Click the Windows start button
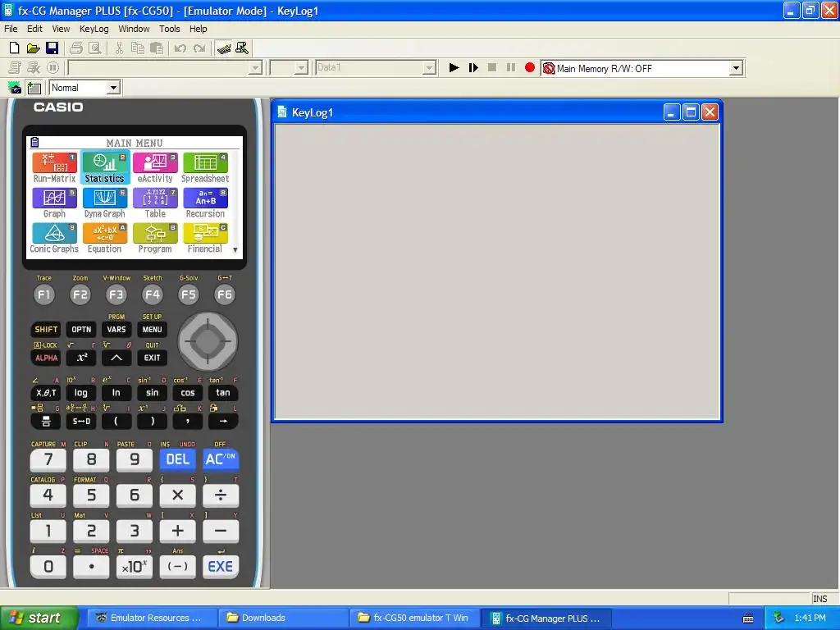 coord(39,619)
